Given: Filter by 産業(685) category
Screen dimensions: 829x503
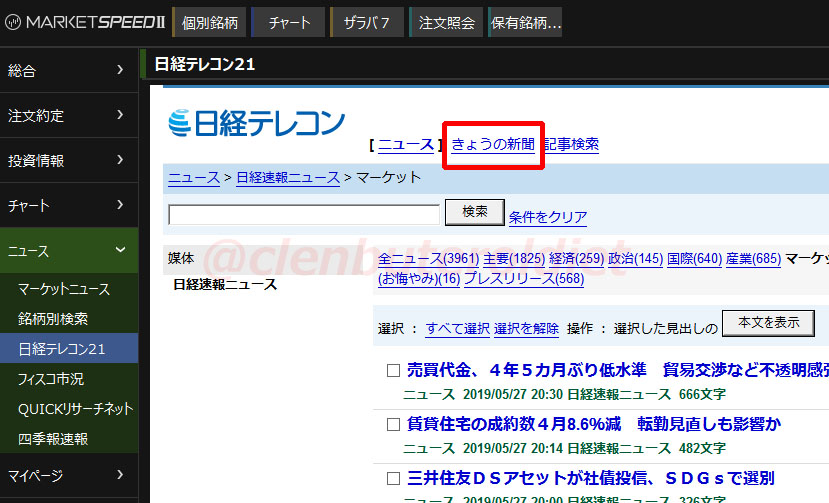Looking at the screenshot, I should [753, 259].
